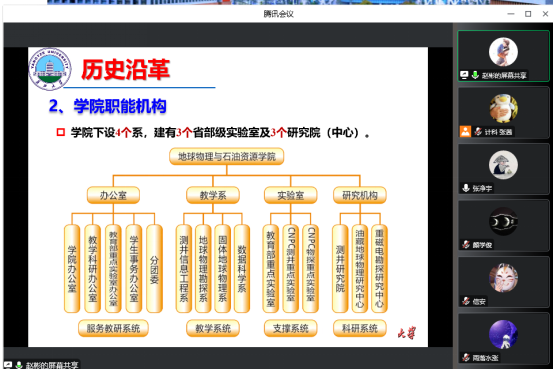Click the muted mic icon beside 颜学俊
553x369 pixels.
(466, 244)
